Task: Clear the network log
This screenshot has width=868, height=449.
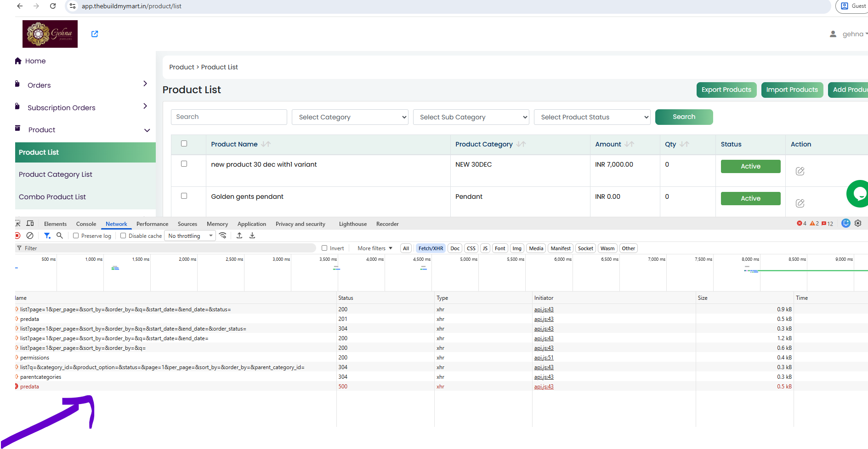Action: point(30,236)
